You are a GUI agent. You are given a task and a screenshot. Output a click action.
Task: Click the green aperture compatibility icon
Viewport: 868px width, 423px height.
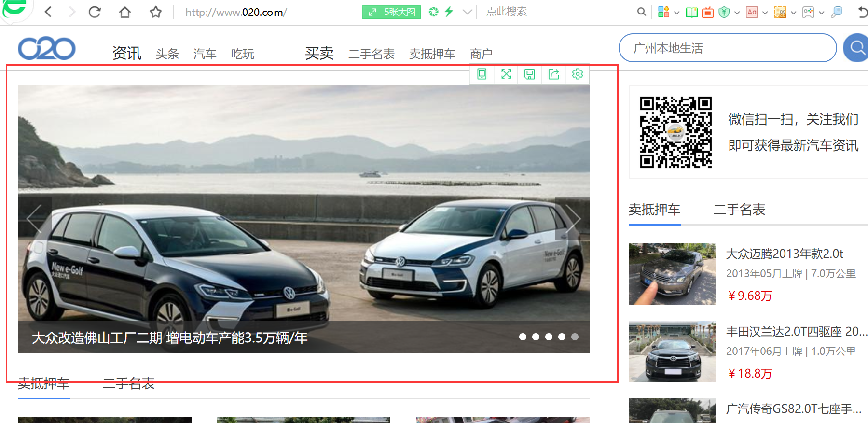434,12
